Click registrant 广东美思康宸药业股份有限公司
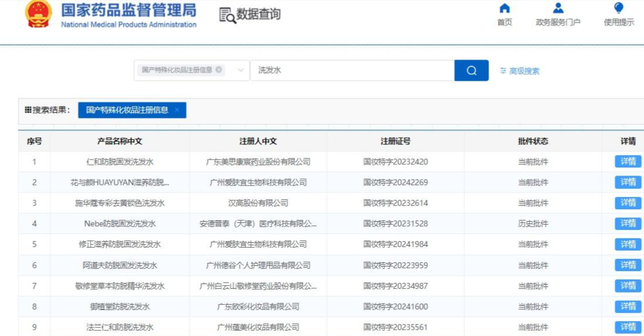Image resolution: width=644 pixels, height=336 pixels. 258,162
